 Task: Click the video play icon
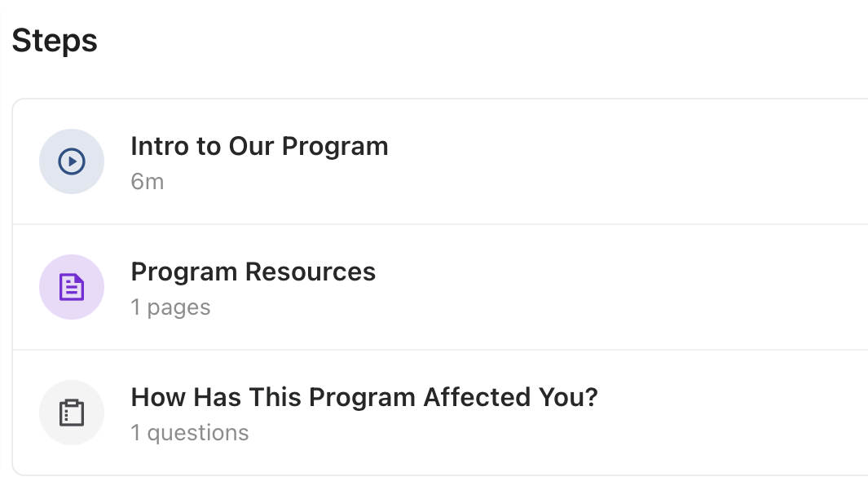coord(72,161)
